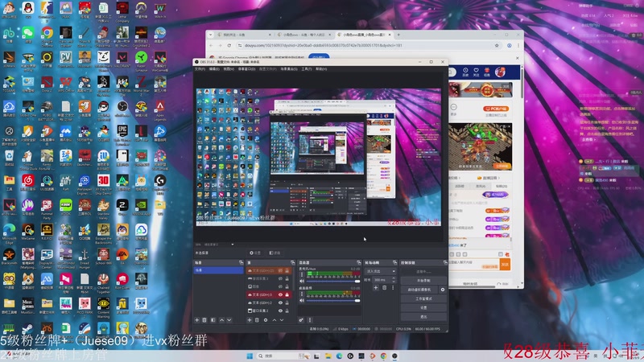Pop out the Sources dock panel
644x362 pixels.
click(x=292, y=263)
